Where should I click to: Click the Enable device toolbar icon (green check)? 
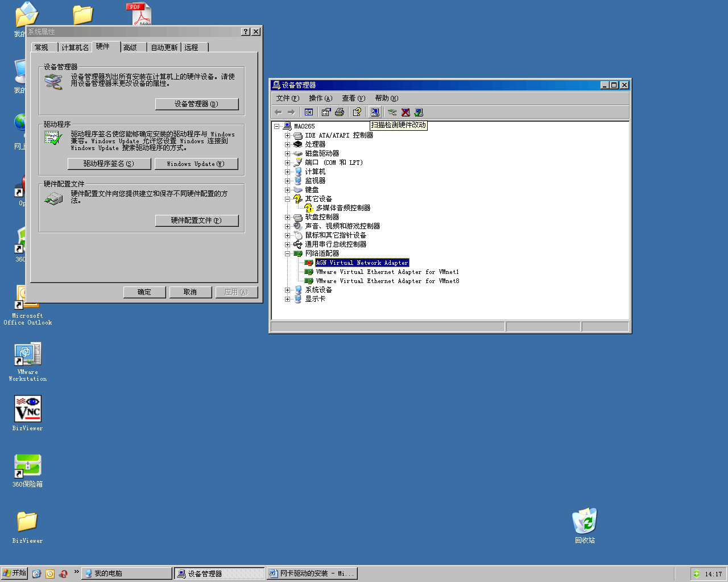pos(419,112)
